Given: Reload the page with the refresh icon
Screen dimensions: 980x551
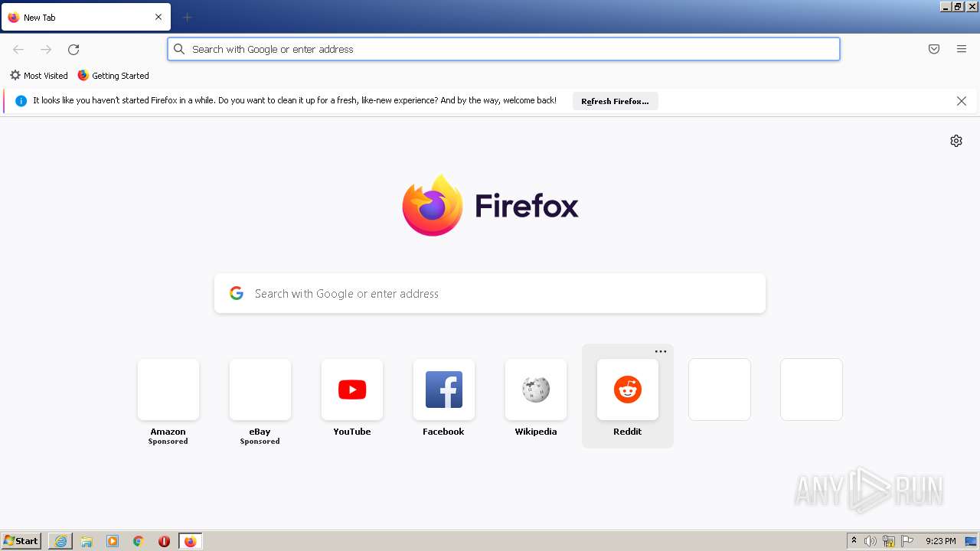Looking at the screenshot, I should [73, 49].
